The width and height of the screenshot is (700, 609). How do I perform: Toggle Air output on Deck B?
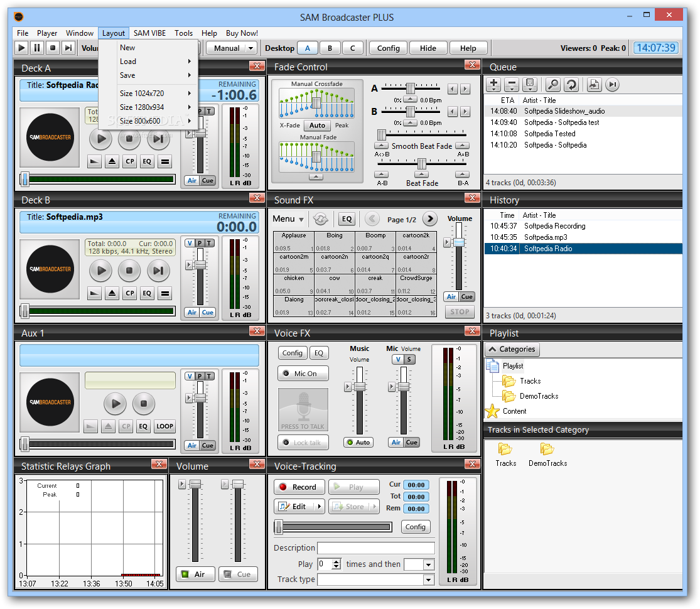[x=192, y=313]
